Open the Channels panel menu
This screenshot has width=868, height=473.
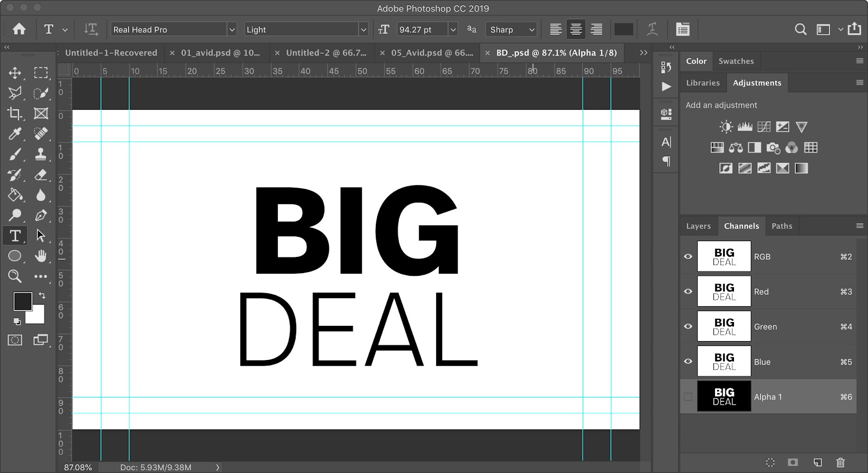[859, 226]
